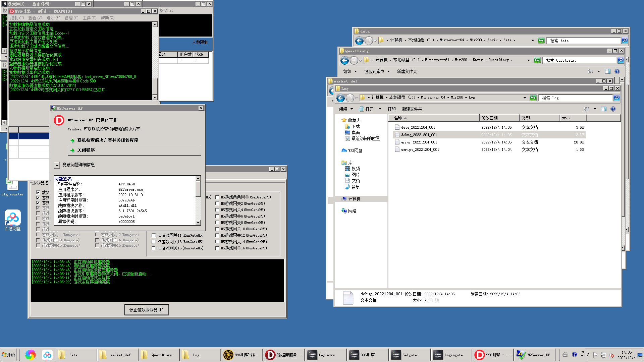Switch to Loginsrv taskbar item
The image size is (644, 362).
(326, 355)
